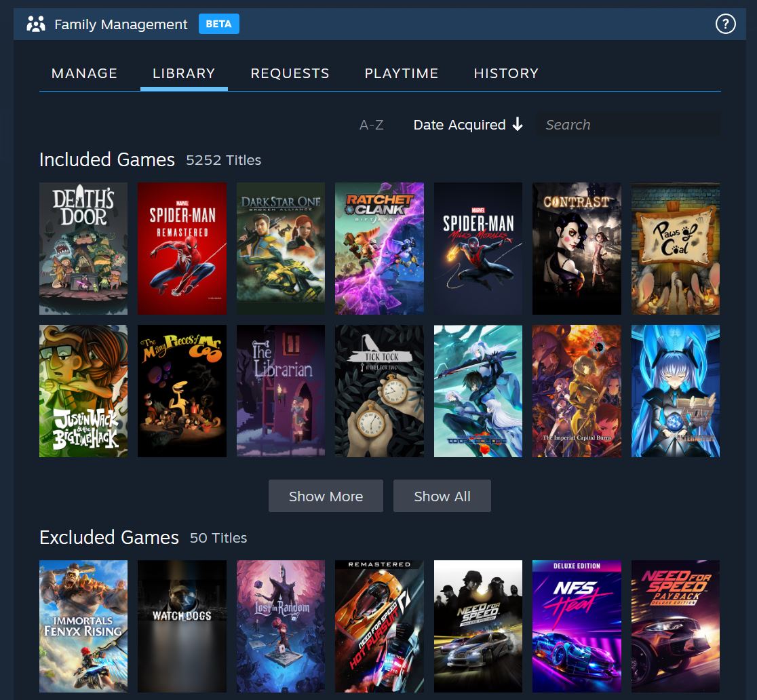The image size is (757, 700).
Task: Open the Watch Dogs game cover
Action: point(182,626)
